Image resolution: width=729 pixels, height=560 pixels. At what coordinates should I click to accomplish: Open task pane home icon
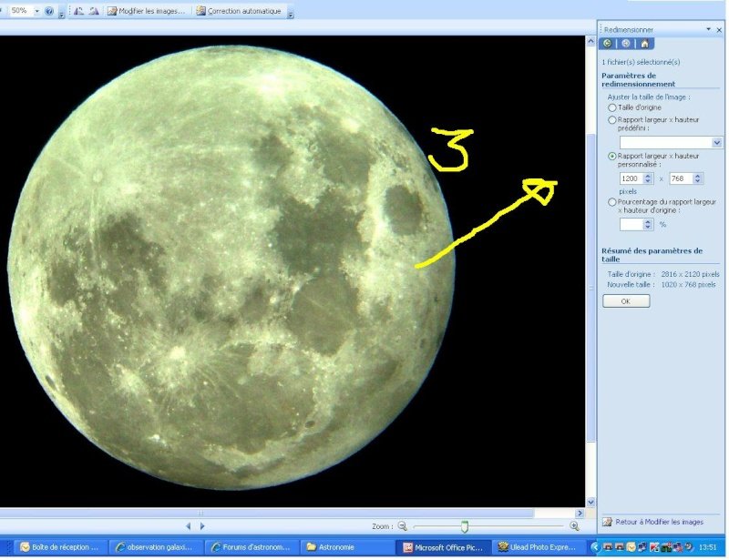644,44
